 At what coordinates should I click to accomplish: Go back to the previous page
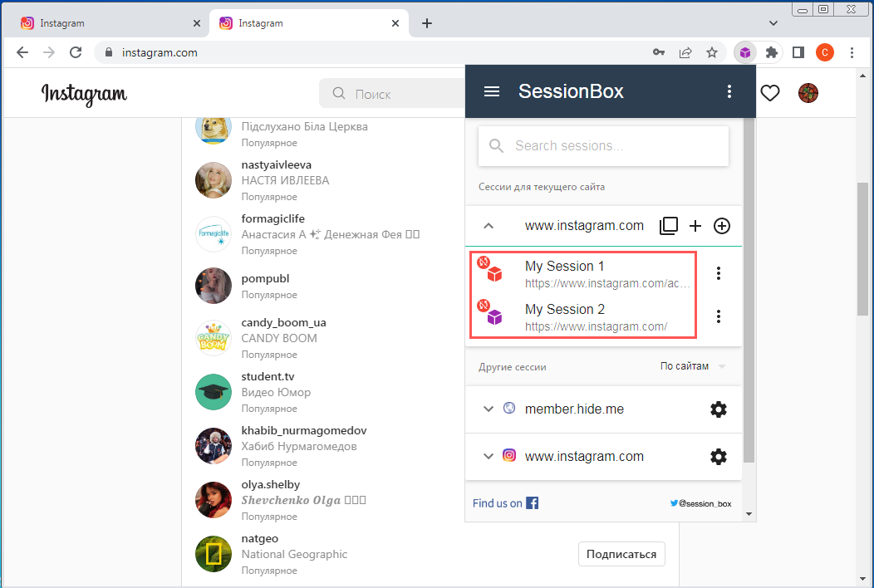(x=22, y=53)
